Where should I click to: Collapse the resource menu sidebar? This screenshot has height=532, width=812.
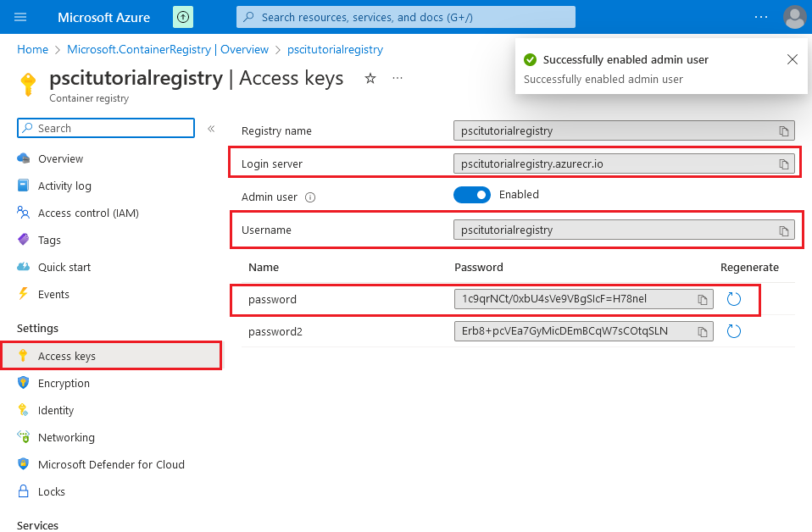211,130
